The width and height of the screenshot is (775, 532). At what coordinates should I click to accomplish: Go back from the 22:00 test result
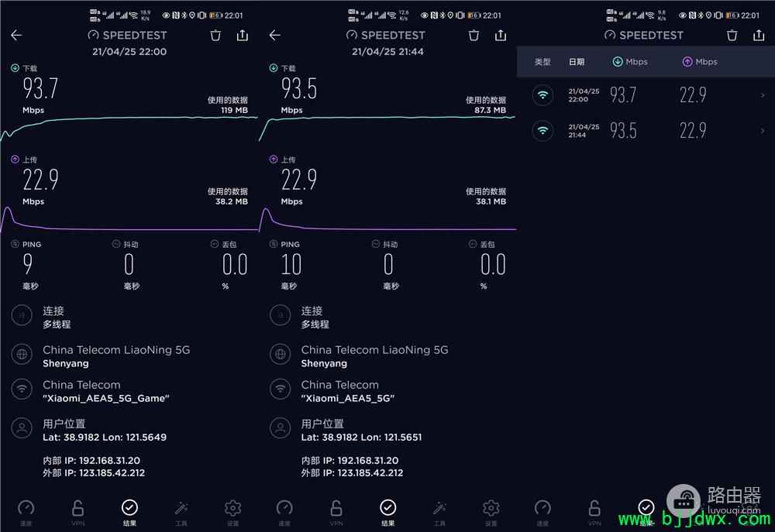[x=17, y=35]
